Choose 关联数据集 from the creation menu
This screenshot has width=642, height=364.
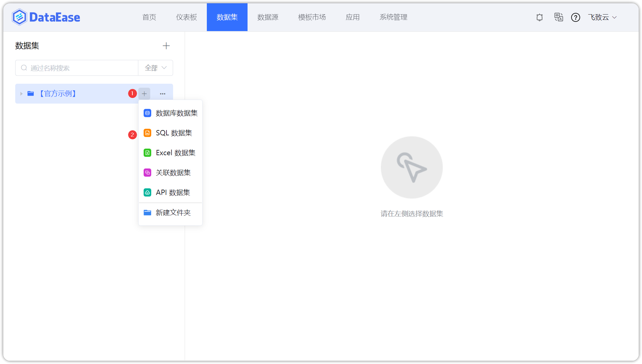point(173,172)
